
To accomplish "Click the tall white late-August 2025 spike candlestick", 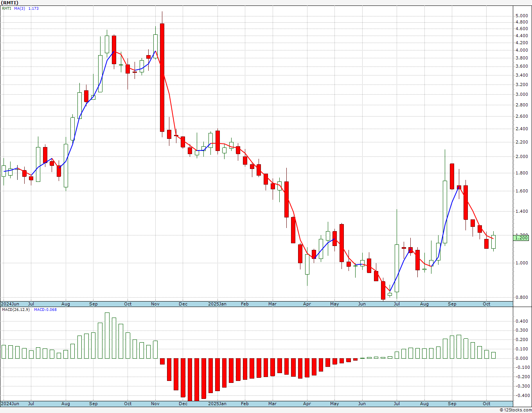I will [445, 212].
